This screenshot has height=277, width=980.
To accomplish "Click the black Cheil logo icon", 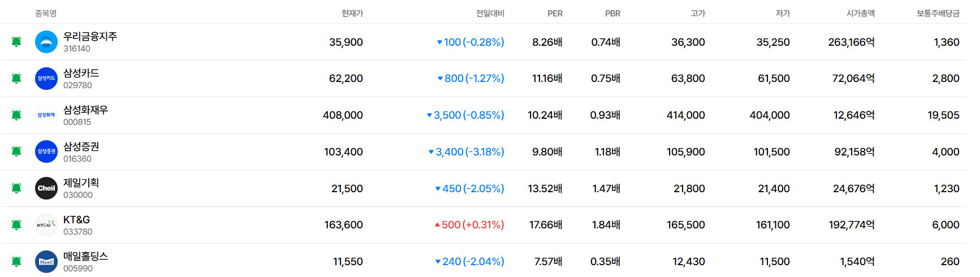I will pos(46,188).
